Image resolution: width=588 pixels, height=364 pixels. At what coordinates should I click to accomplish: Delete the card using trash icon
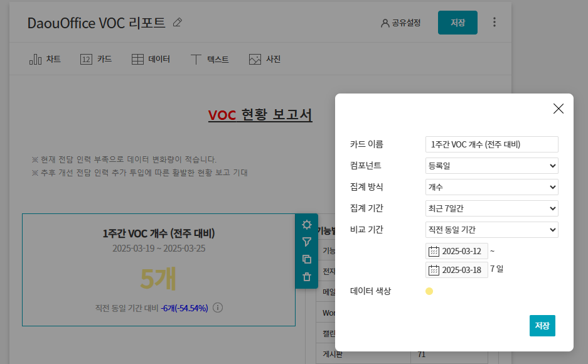306,277
